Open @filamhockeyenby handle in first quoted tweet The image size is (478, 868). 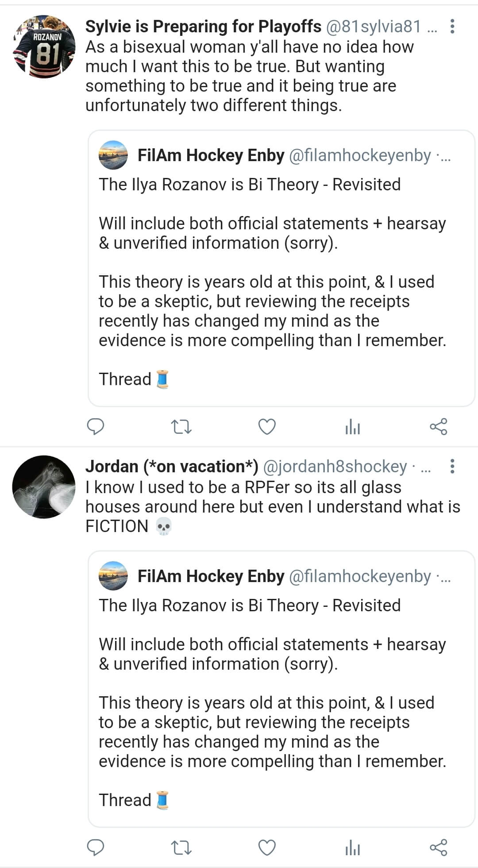coord(360,155)
